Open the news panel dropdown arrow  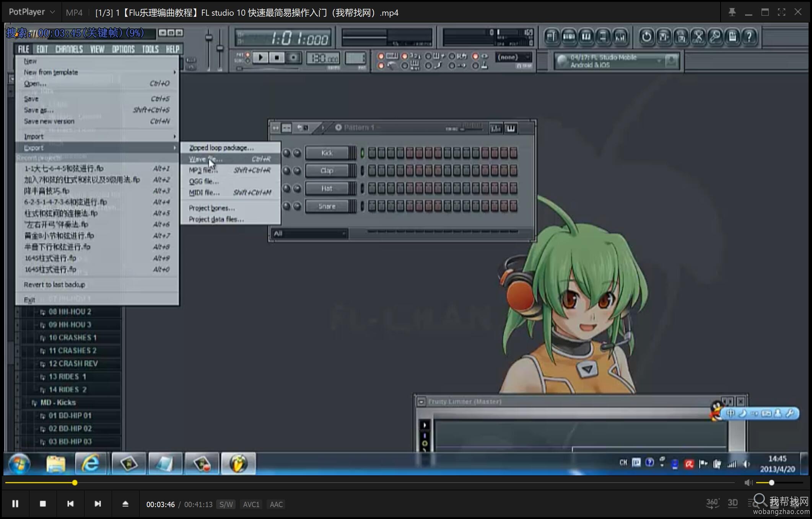[x=659, y=61]
